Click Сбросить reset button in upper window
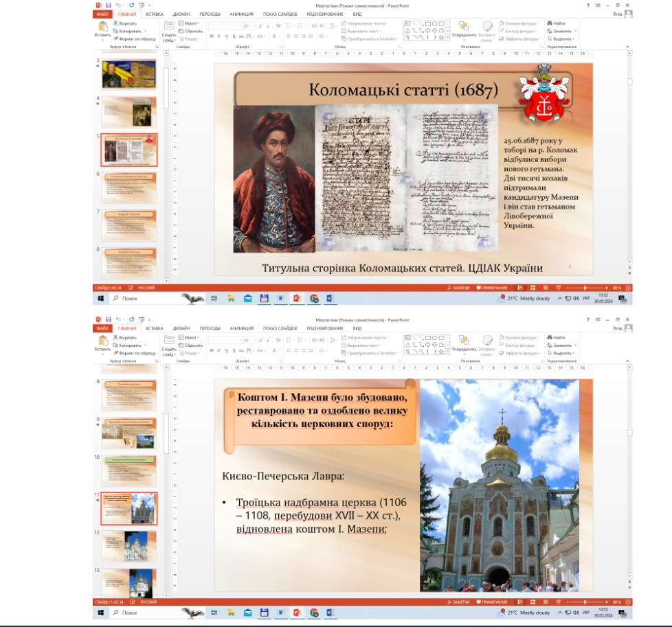The width and height of the screenshot is (672, 627). pyautogui.click(x=192, y=31)
